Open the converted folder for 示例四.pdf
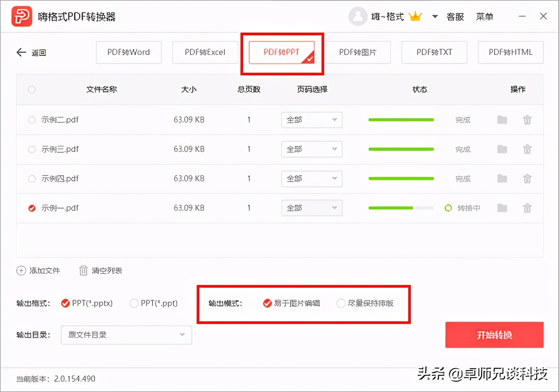The height and width of the screenshot is (392, 559). pos(502,178)
